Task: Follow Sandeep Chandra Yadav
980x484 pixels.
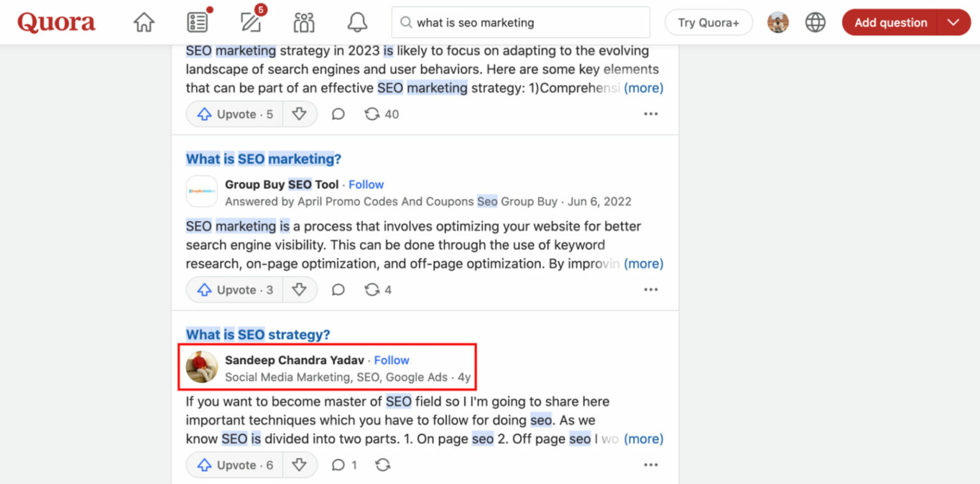Action: tap(391, 359)
